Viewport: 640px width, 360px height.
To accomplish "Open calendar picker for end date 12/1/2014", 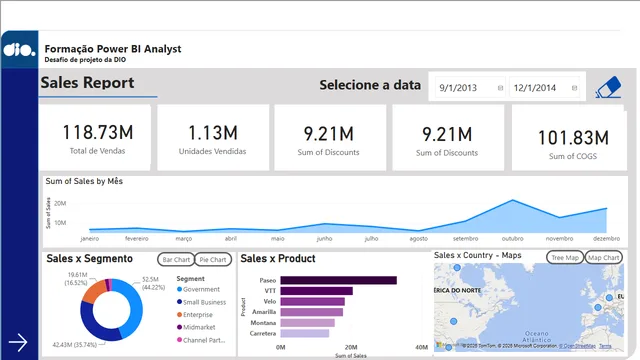I will (574, 88).
